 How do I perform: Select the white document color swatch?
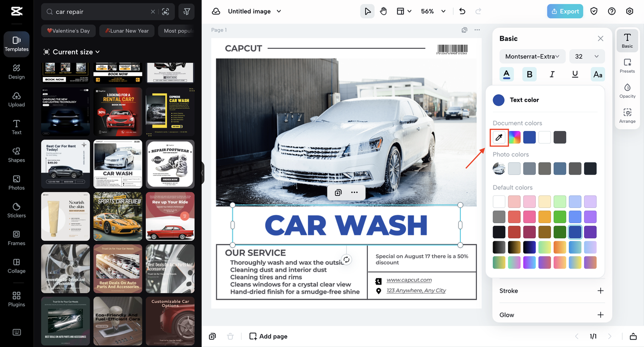(544, 137)
